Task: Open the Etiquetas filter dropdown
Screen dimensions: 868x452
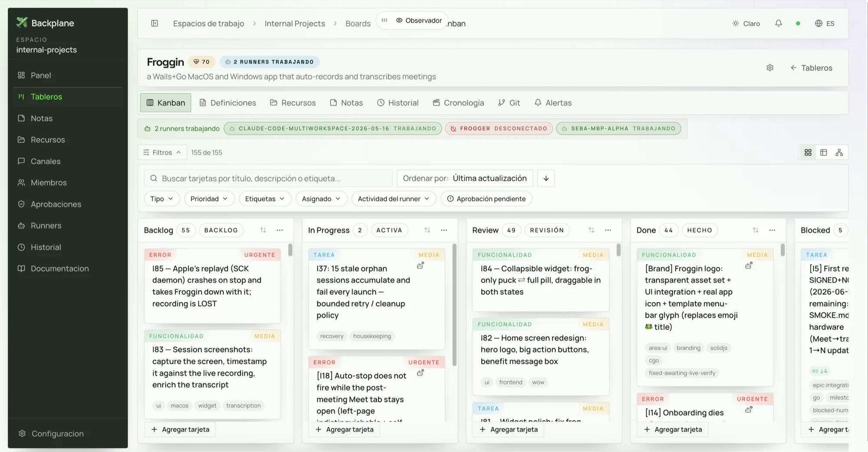Action: pyautogui.click(x=265, y=199)
